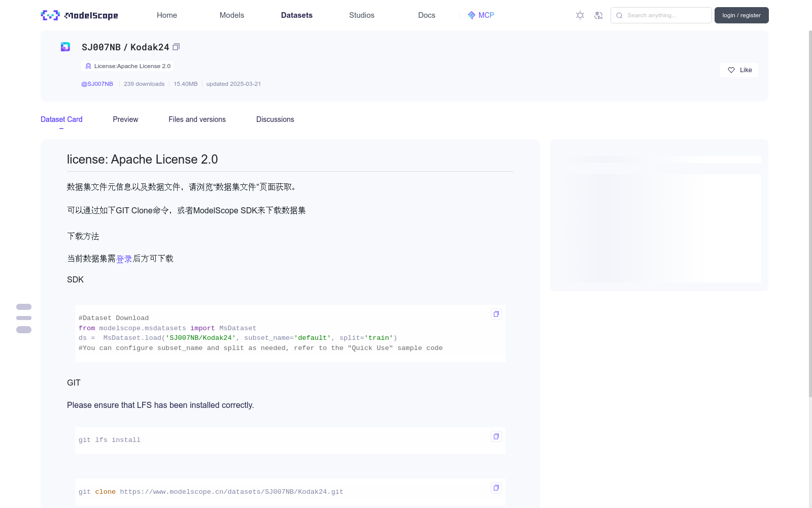The image size is (812, 508).
Task: Copy the git clone command
Action: [496, 488]
